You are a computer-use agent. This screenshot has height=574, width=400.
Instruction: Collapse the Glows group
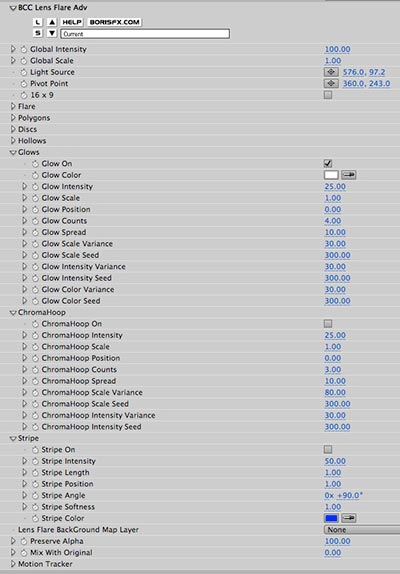point(13,152)
